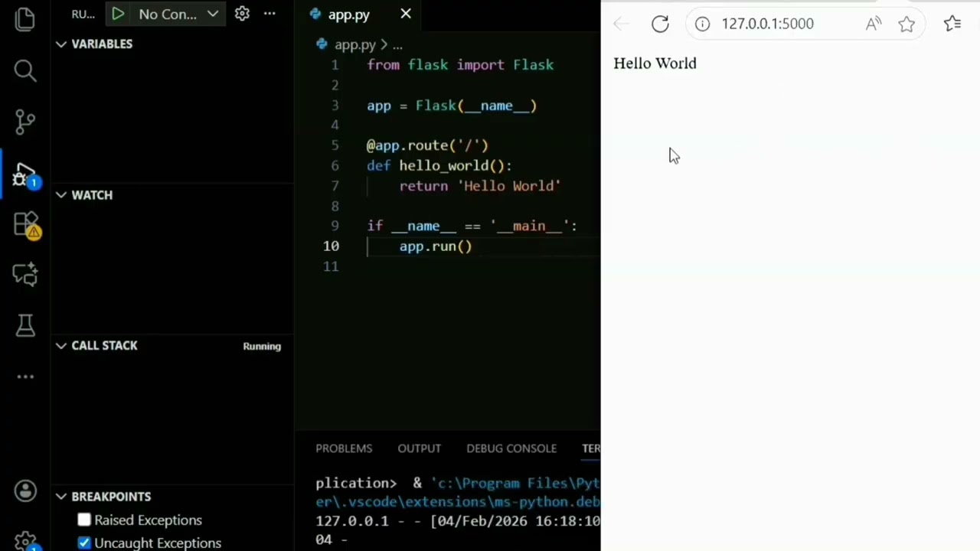Open the Testing flask beaker icon
Viewport: 980px width, 551px height.
[x=25, y=325]
